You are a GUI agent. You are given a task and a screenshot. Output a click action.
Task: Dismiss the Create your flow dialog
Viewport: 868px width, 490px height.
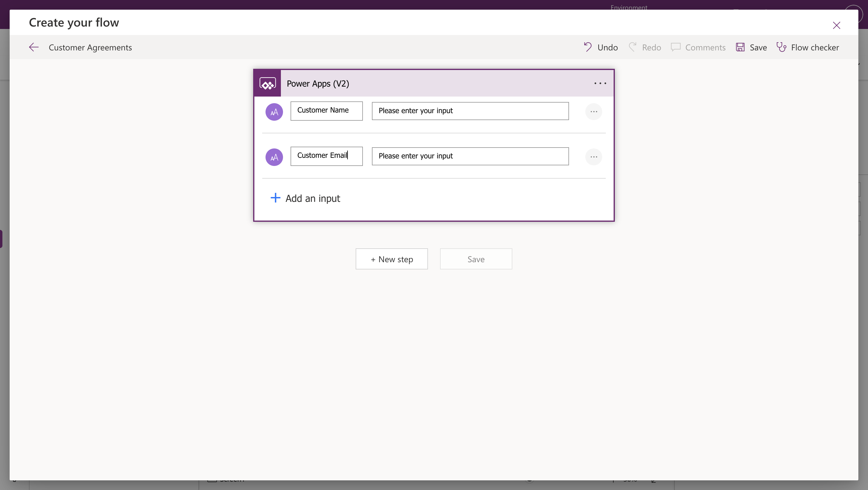pos(837,25)
